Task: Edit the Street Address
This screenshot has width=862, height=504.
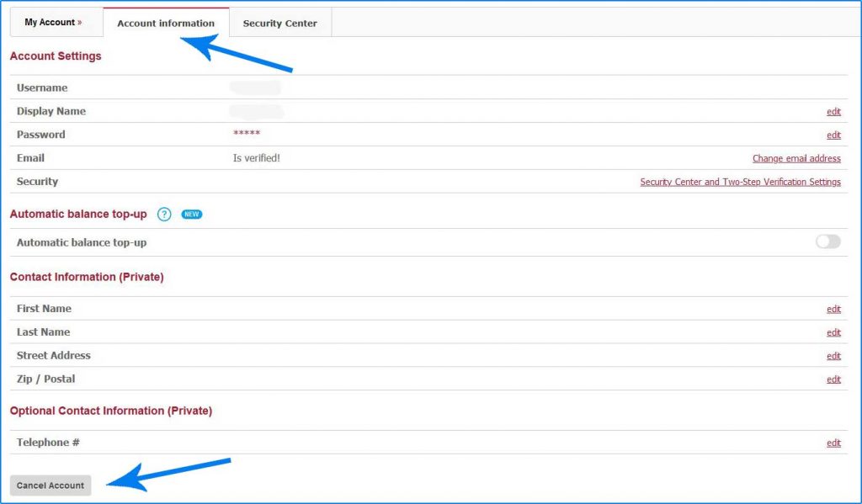Action: [833, 356]
